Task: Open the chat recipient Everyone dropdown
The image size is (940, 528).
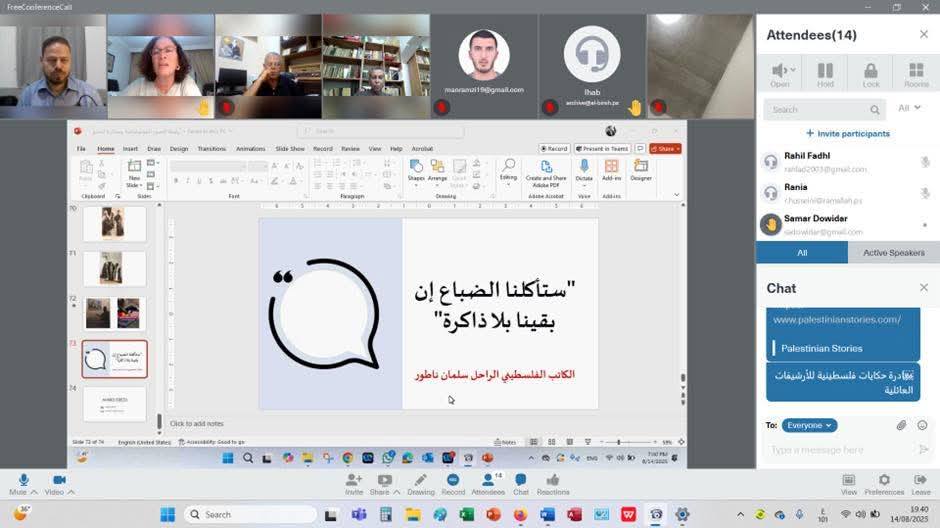Action: pos(809,425)
